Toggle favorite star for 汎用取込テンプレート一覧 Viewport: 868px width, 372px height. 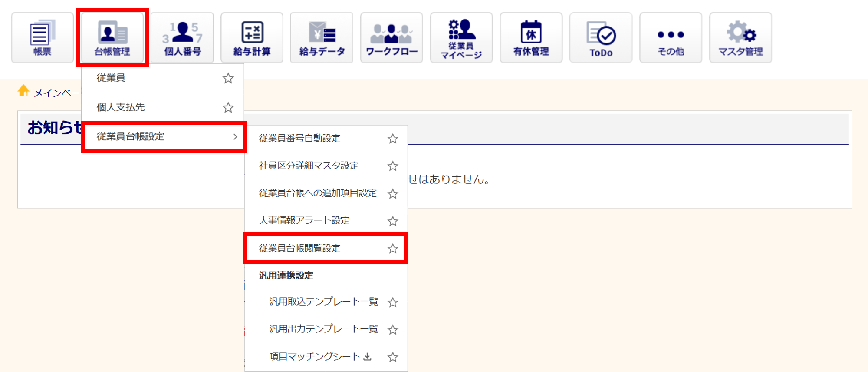393,302
